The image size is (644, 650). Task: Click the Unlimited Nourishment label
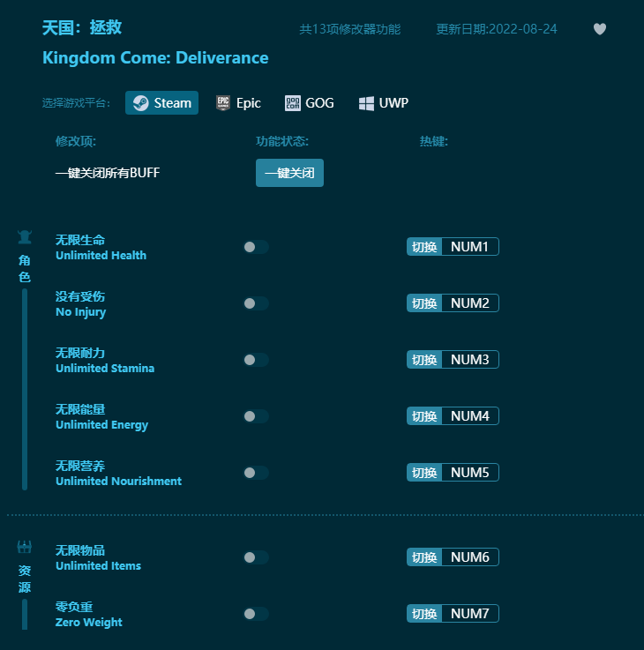[x=118, y=481]
